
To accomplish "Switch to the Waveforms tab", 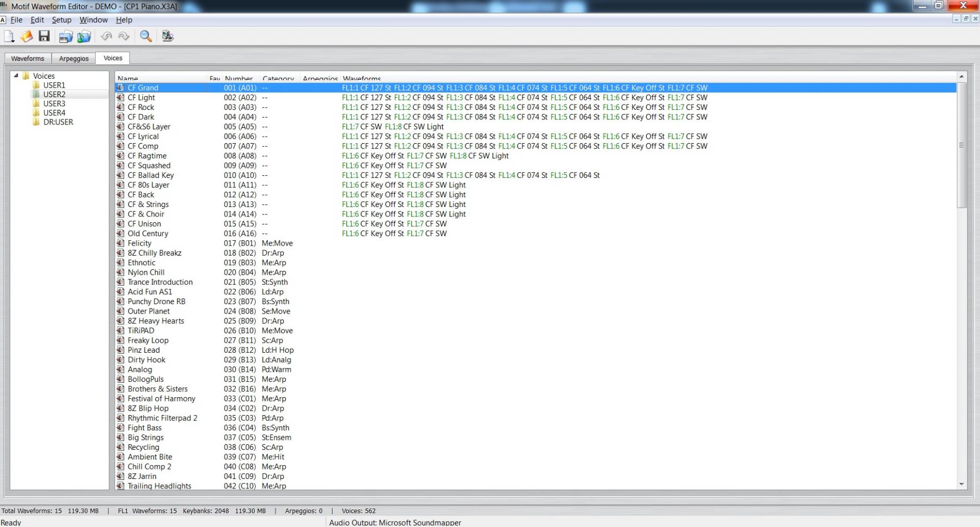I will click(x=28, y=59).
